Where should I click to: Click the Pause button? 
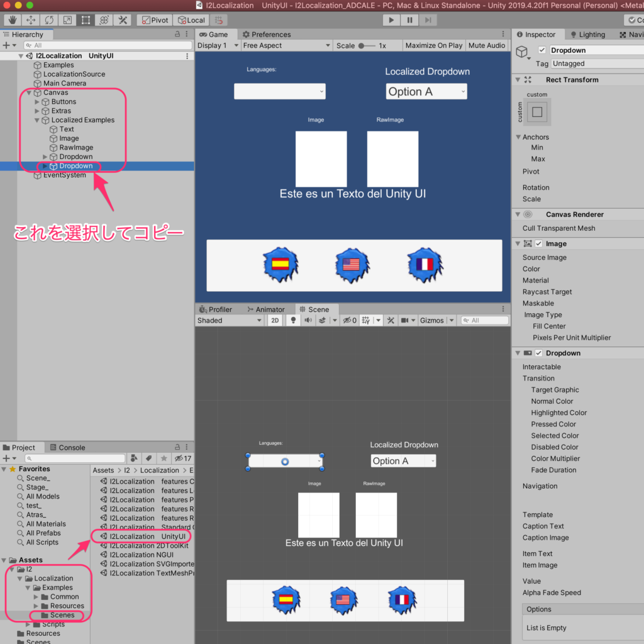[x=409, y=20]
